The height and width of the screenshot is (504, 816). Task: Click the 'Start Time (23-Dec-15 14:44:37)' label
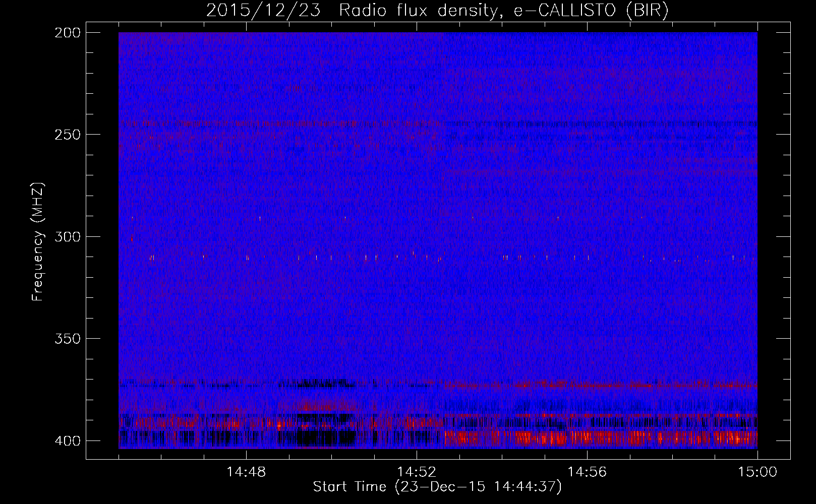437,487
